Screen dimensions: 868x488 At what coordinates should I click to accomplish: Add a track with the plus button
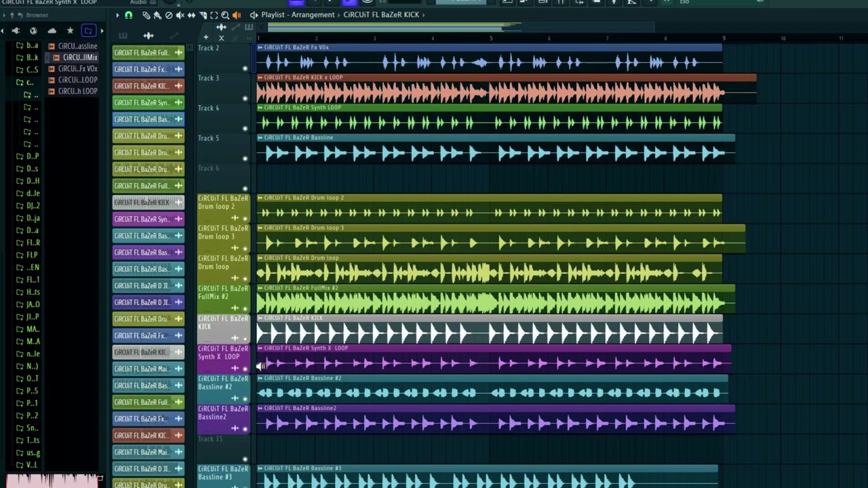point(206,37)
